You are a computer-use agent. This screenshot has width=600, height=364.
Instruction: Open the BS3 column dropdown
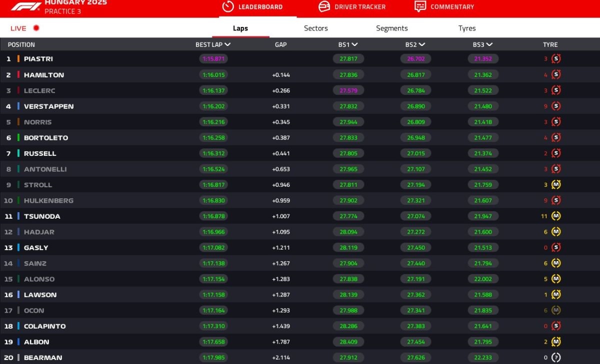click(489, 44)
